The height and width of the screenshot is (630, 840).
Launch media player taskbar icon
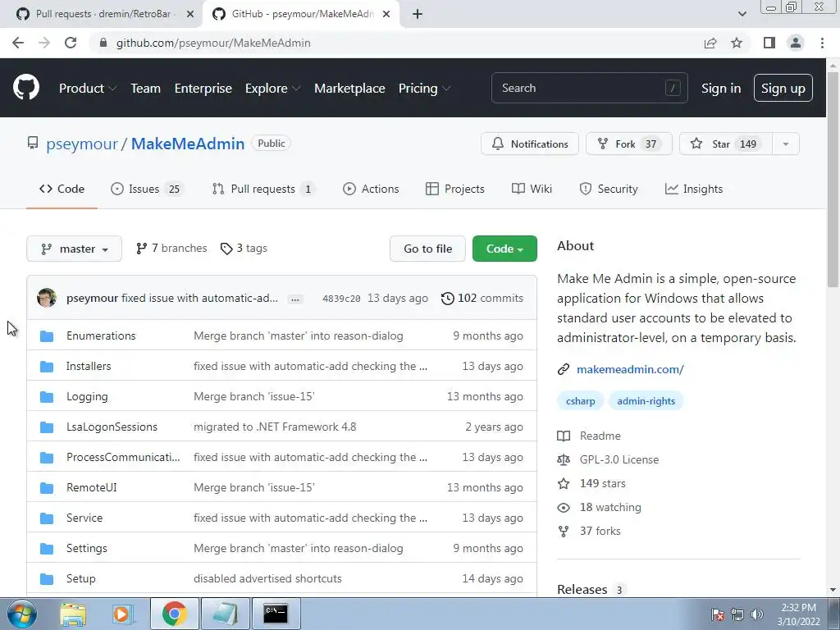[x=121, y=614]
